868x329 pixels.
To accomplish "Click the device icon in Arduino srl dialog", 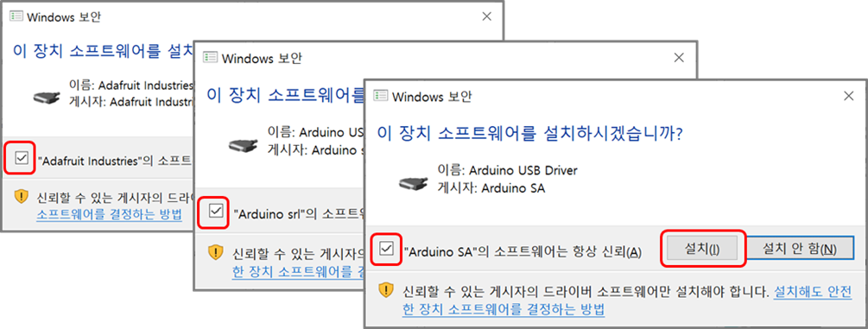I will tap(242, 146).
